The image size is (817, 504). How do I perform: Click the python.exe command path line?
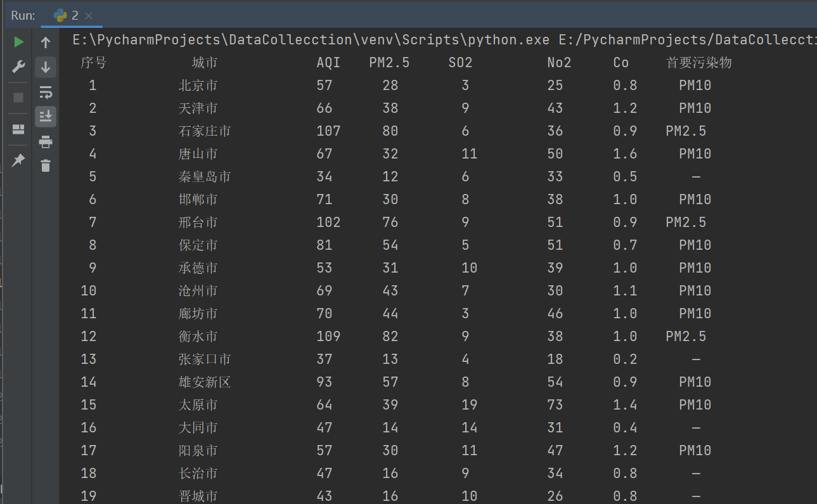(x=444, y=40)
